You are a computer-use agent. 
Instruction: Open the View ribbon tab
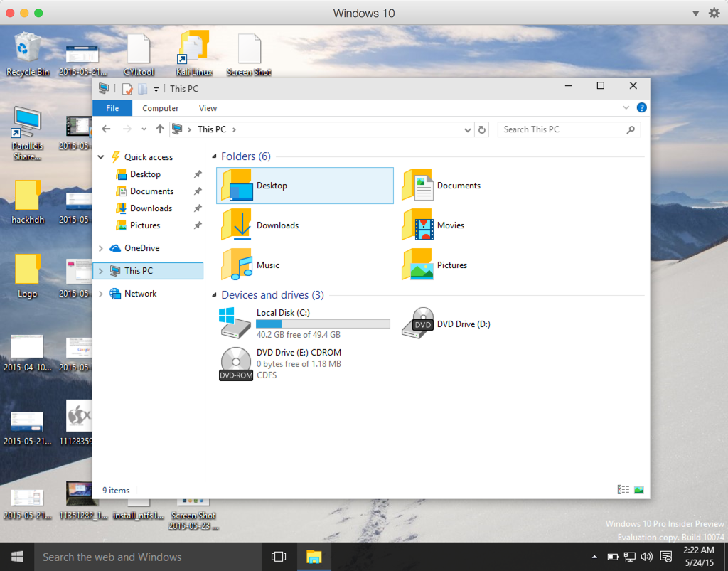click(208, 108)
